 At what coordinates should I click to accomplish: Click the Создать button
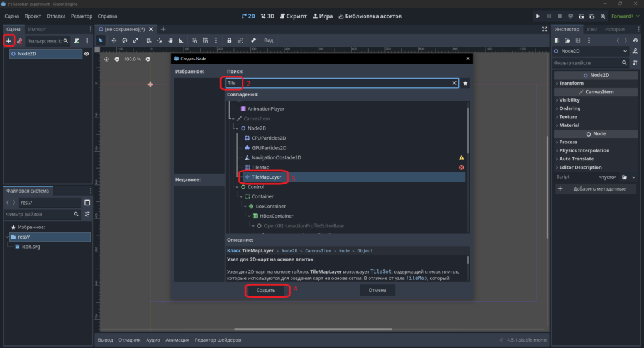coord(266,290)
